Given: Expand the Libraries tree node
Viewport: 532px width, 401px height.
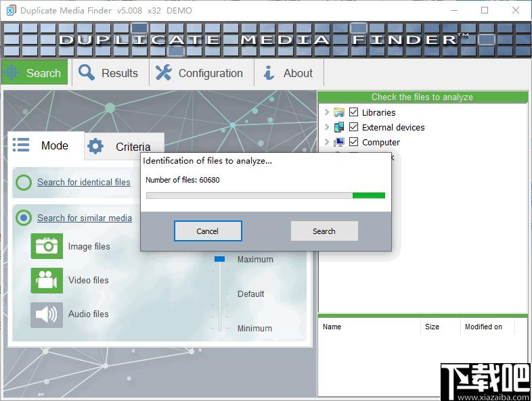Looking at the screenshot, I should click(x=327, y=112).
